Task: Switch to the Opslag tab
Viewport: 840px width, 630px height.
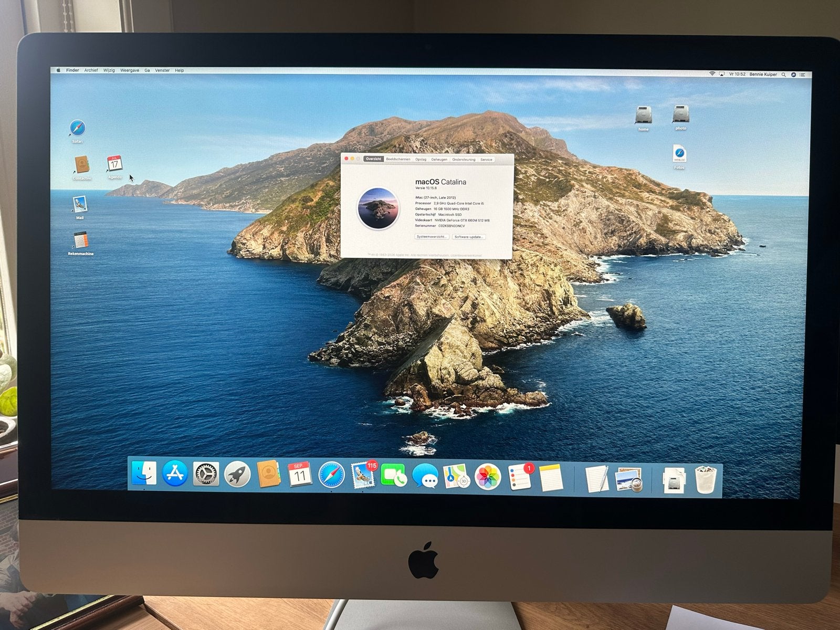Action: click(421, 159)
